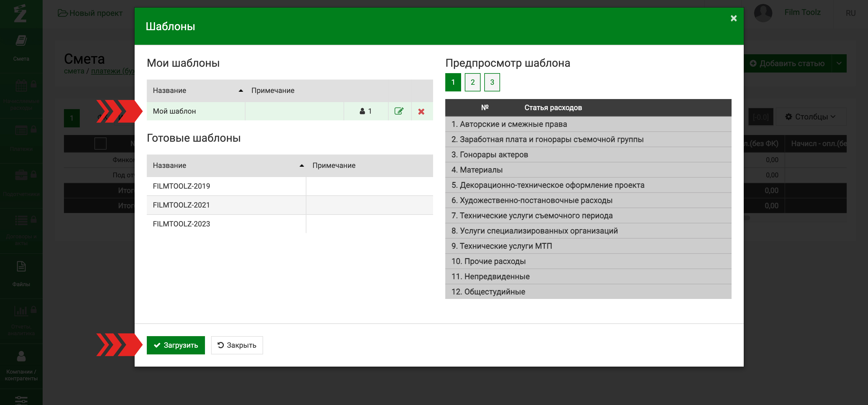Image resolution: width=868 pixels, height=405 pixels.
Task: Click the edit icon for Мой шаблон
Action: coord(399,111)
